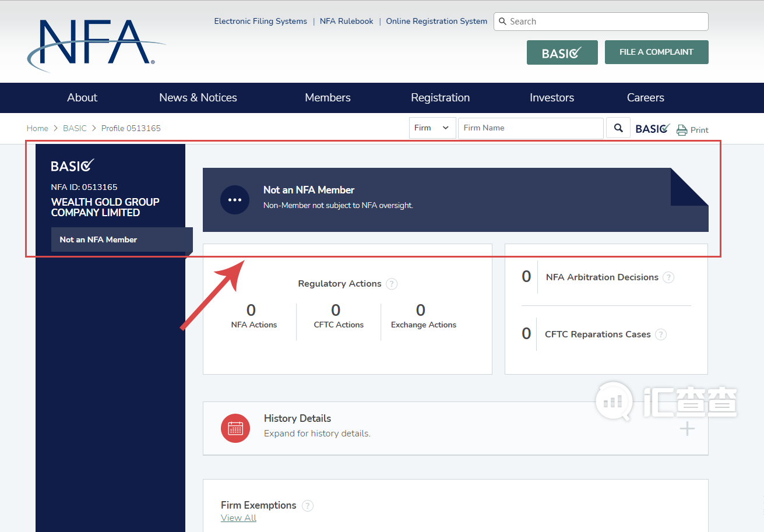Image resolution: width=764 pixels, height=532 pixels.
Task: Follow the View All link under Firm Exemptions
Action: 238,518
